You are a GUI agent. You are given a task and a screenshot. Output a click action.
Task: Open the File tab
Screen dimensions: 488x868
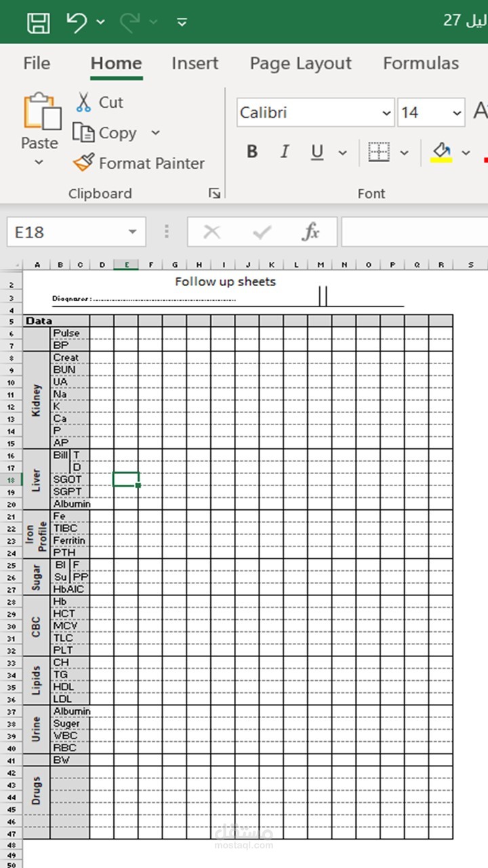[37, 63]
